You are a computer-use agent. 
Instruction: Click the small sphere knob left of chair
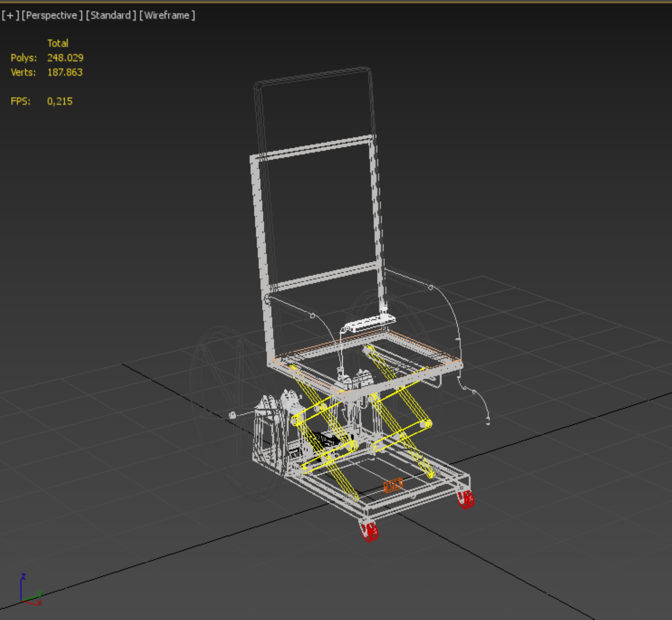232,416
